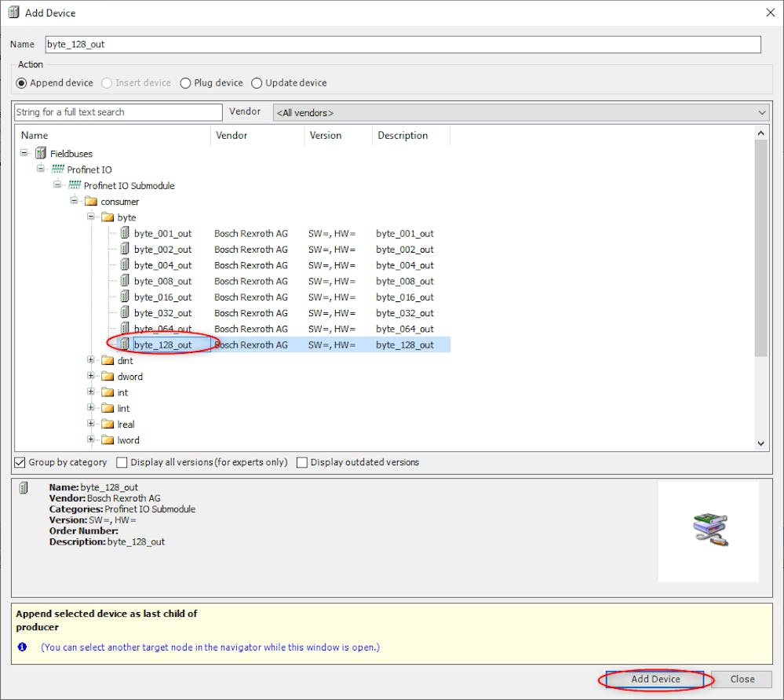Screen dimensions: 784x700
Task: Click the Profinet IO network icon
Action: coord(57,169)
